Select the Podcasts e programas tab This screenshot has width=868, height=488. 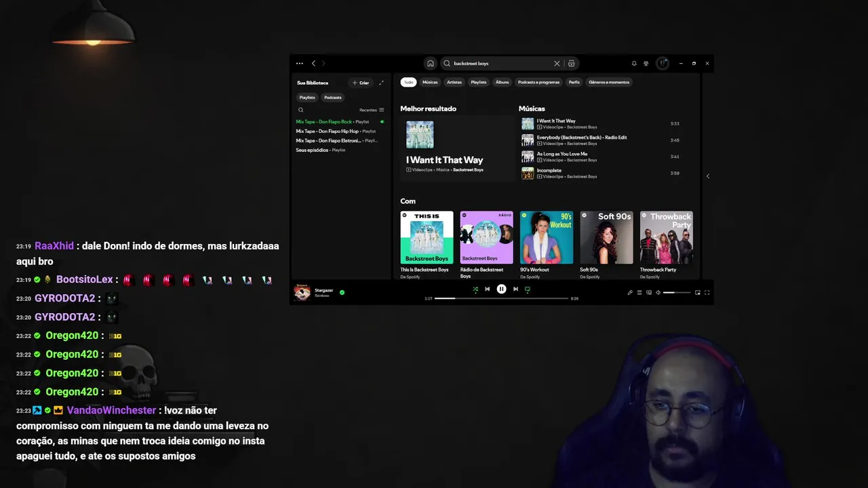point(539,82)
